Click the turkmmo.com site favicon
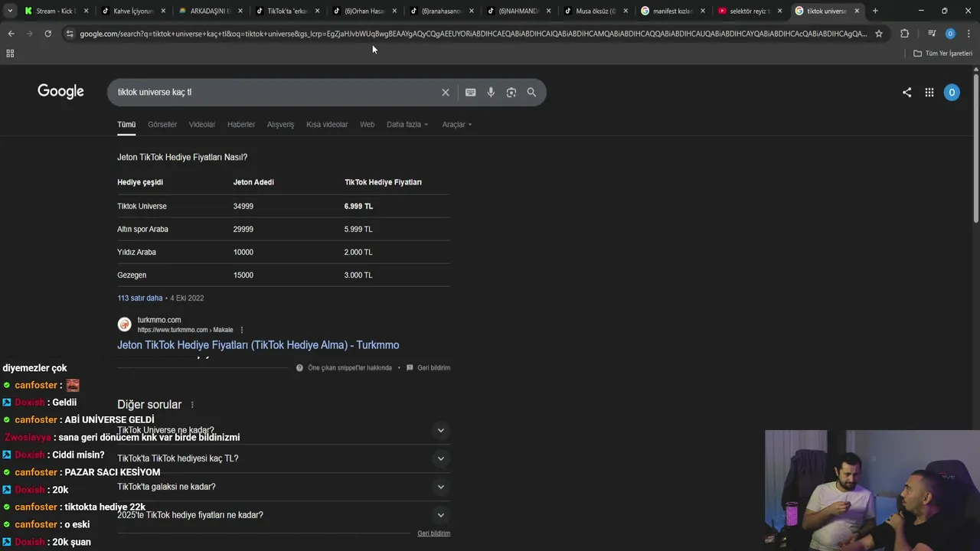This screenshot has height=551, width=980. click(x=124, y=324)
